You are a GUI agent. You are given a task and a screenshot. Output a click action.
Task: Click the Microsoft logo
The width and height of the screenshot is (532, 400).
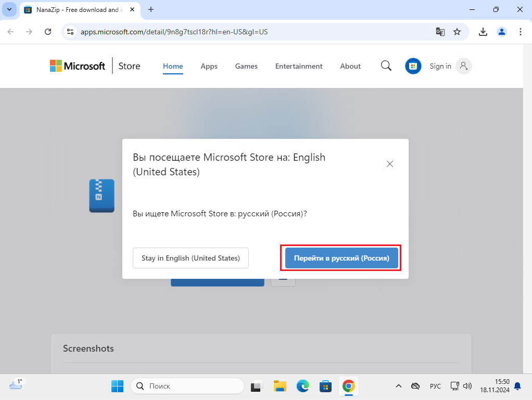[78, 66]
